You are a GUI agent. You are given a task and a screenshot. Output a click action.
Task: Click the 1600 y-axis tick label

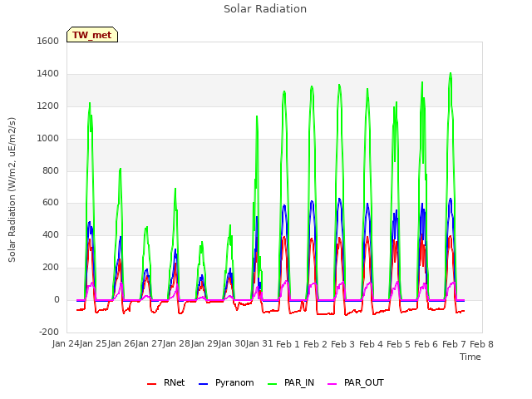click(48, 41)
